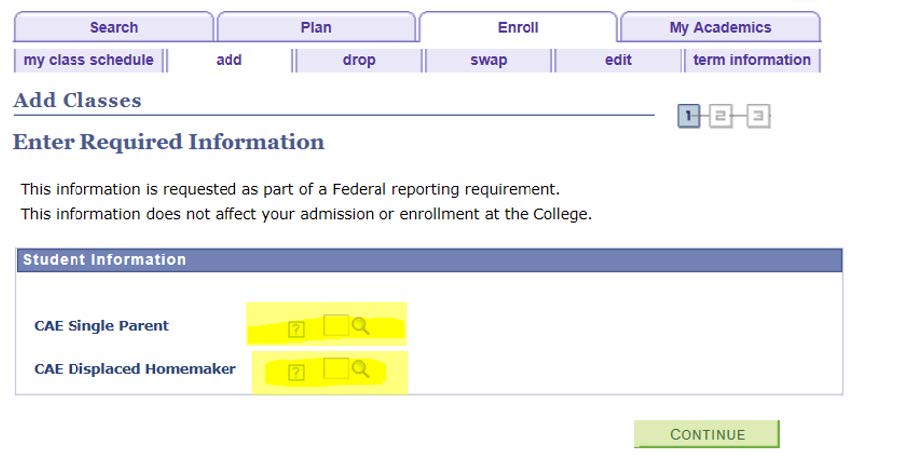
Task: Select the Enroll tab
Action: coord(518,27)
